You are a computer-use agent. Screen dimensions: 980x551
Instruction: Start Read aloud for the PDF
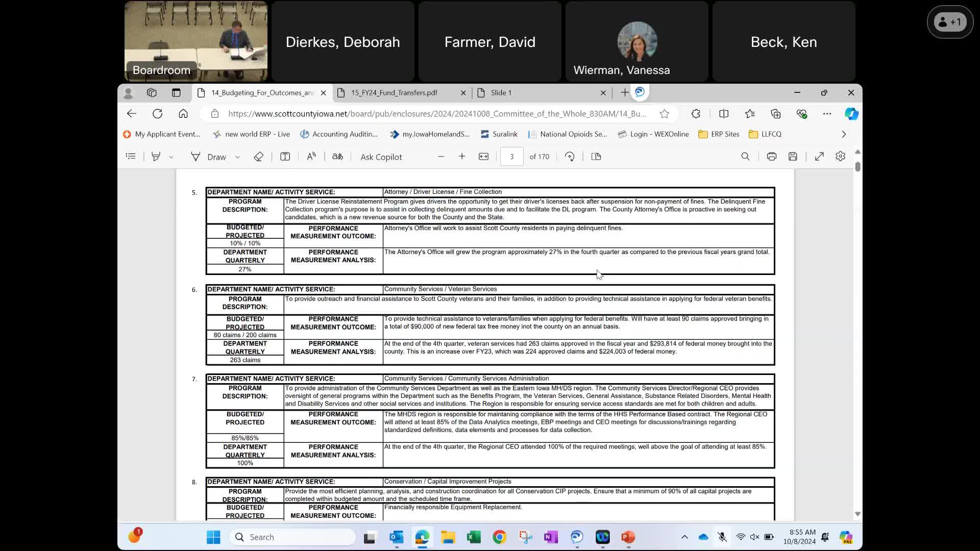(311, 157)
